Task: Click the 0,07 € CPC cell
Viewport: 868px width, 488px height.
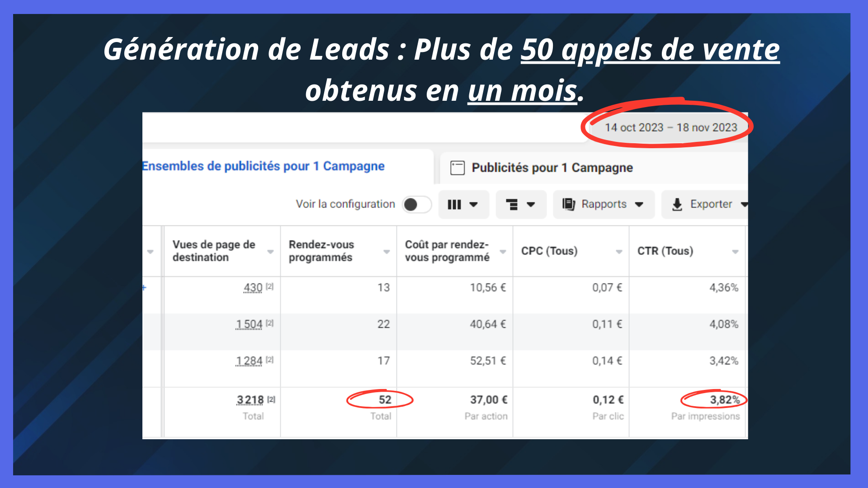Action: (571, 295)
